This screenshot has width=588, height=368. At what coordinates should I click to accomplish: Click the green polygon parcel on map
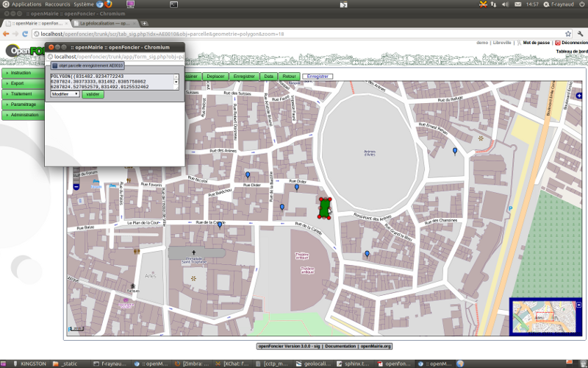[323, 209]
